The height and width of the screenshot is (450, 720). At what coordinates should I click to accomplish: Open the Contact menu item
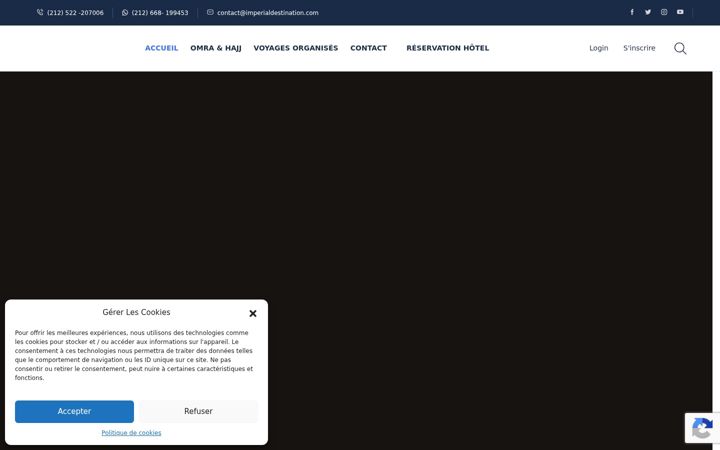pos(368,48)
